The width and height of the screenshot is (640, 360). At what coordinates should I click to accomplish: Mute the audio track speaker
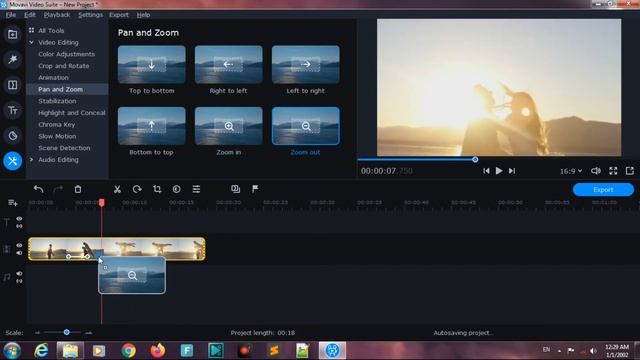click(19, 273)
